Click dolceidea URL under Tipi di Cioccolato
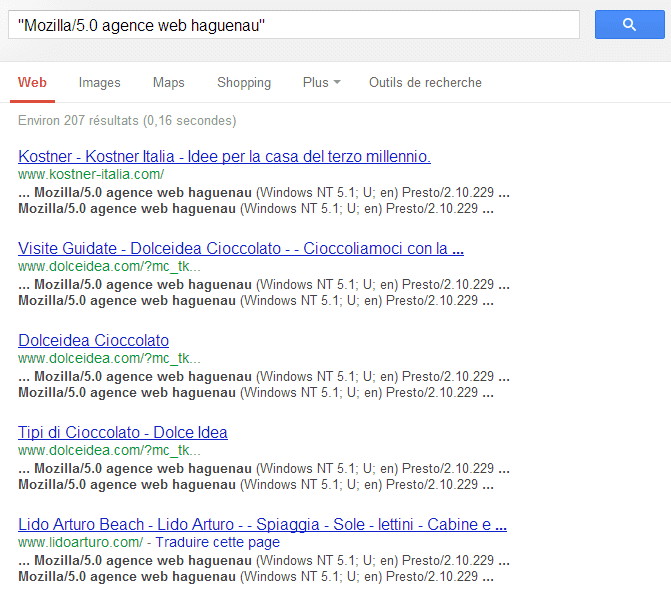 click(x=109, y=450)
